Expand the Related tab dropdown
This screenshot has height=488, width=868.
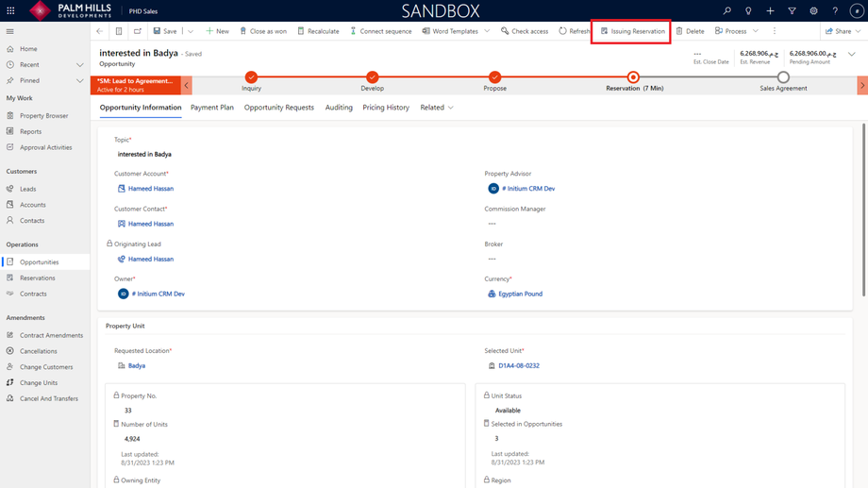point(437,108)
